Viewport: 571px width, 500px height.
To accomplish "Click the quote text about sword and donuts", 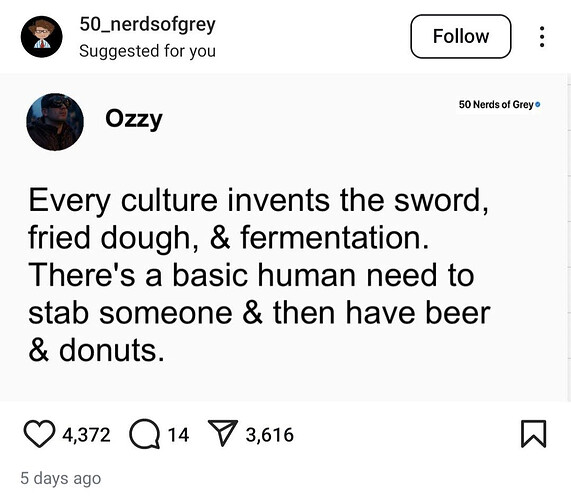I will click(x=259, y=275).
